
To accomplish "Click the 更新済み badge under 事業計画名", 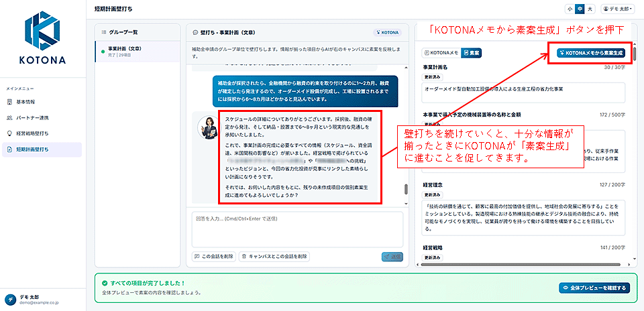I will [x=433, y=76].
